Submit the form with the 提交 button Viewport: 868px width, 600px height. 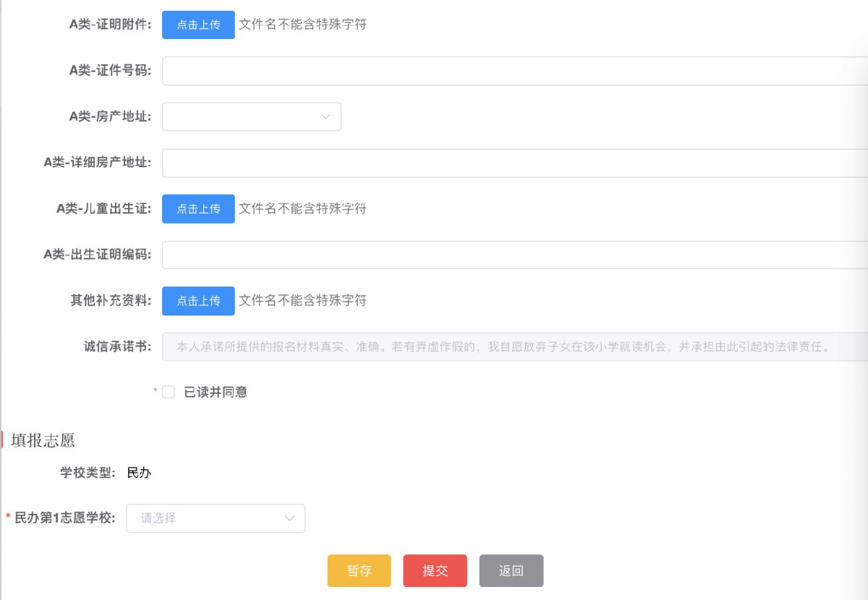(435, 570)
